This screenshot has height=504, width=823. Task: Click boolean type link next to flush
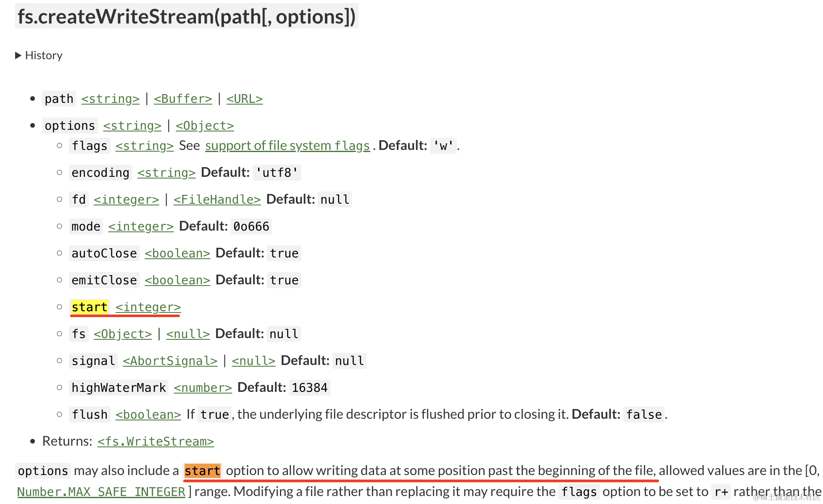148,415
